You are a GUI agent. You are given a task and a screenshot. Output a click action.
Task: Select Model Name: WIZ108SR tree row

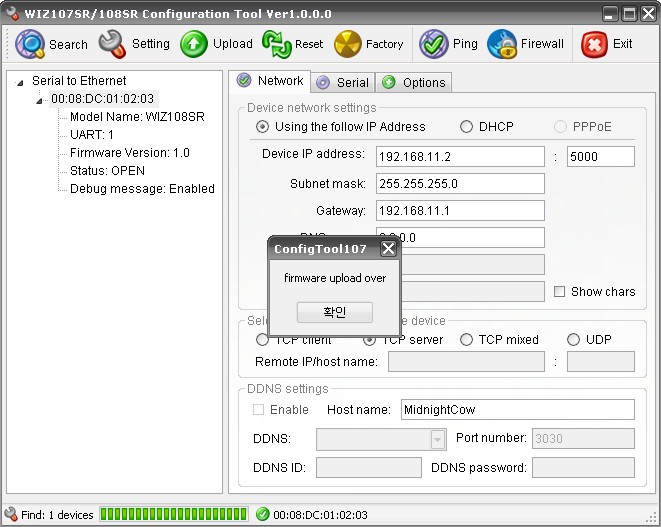coord(137,116)
